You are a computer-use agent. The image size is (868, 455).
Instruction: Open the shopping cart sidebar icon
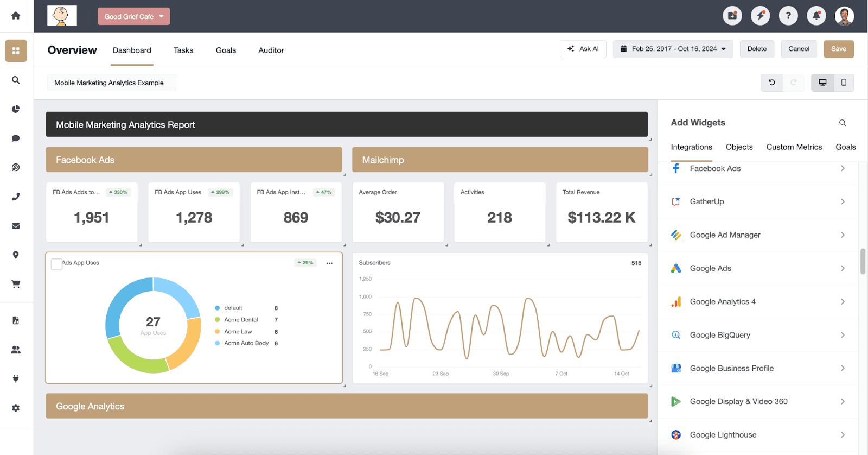16,284
